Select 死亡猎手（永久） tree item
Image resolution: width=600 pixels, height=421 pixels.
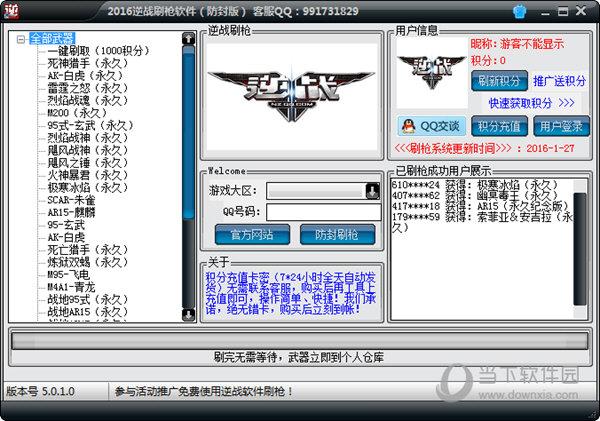[88, 250]
